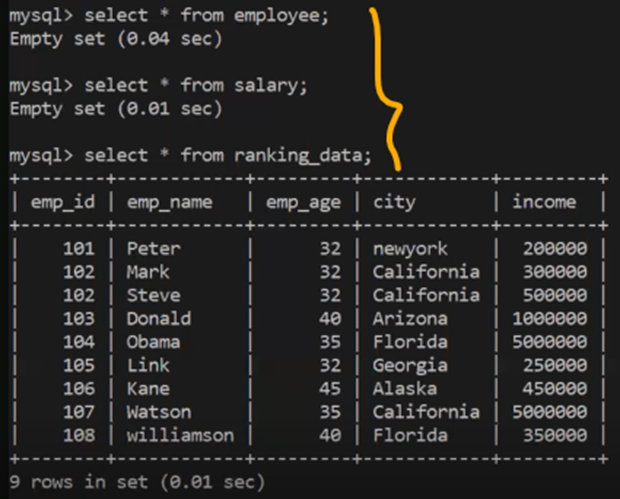Viewport: 620px width, 499px height.
Task: Click the name Steve
Action: point(153,295)
